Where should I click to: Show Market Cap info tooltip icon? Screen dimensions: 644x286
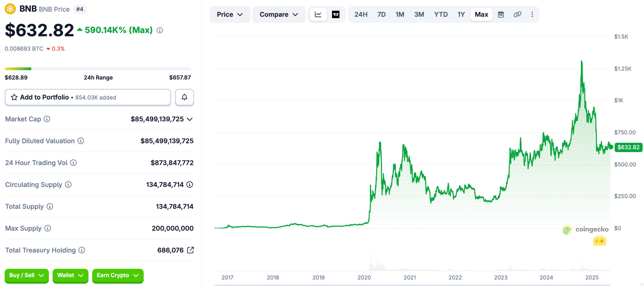click(47, 119)
